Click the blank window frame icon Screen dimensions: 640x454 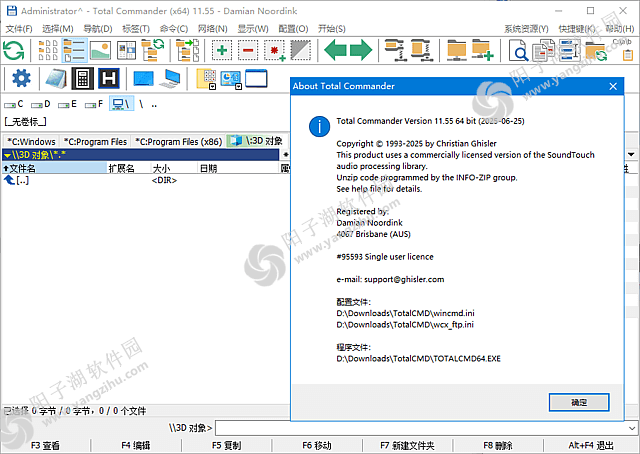(256, 78)
